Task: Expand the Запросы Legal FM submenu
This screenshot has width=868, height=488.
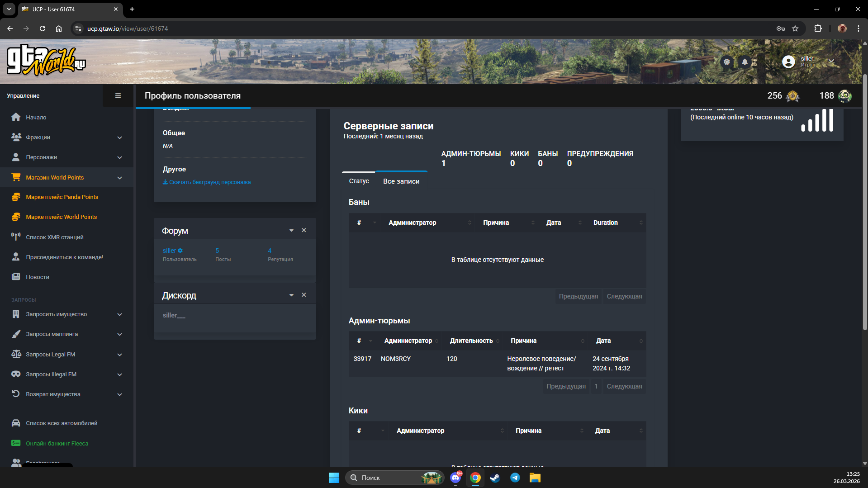Action: [x=120, y=355]
